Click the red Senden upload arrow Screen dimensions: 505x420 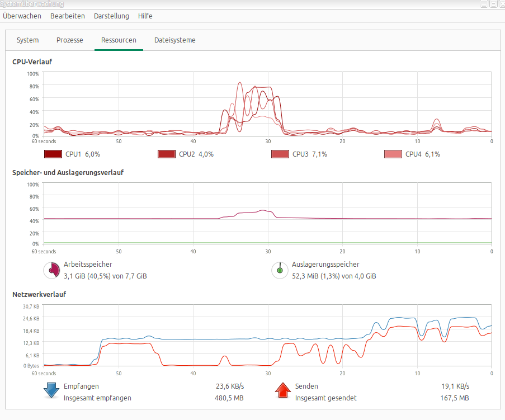(x=282, y=390)
